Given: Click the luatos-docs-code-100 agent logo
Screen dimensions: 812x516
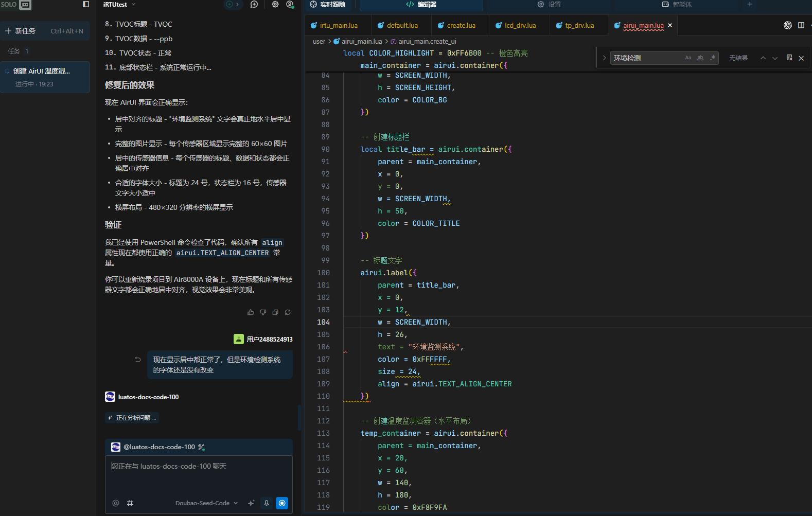Looking at the screenshot, I should (x=110, y=397).
